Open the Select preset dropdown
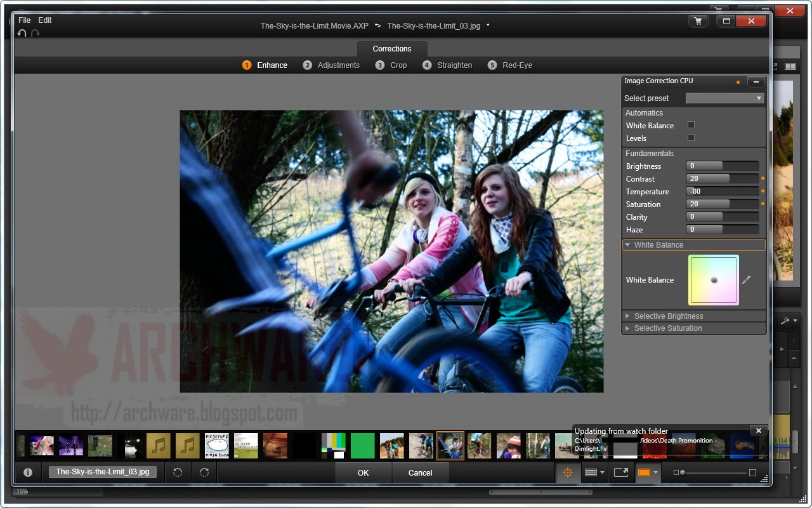The width and height of the screenshot is (812, 508). tap(725, 98)
